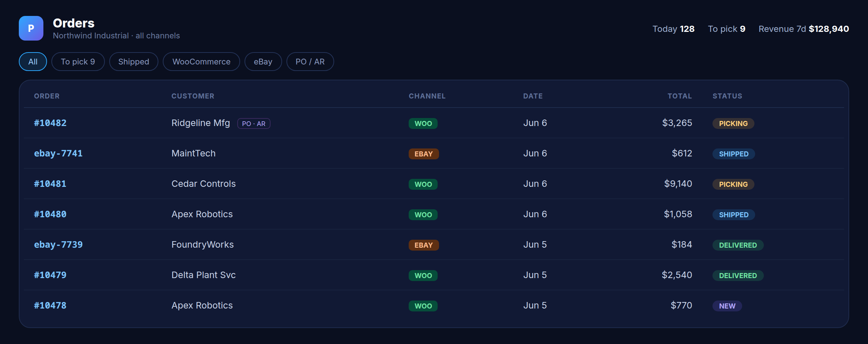The image size is (868, 344).
Task: Open order ebay-7741
Action: pyautogui.click(x=58, y=154)
